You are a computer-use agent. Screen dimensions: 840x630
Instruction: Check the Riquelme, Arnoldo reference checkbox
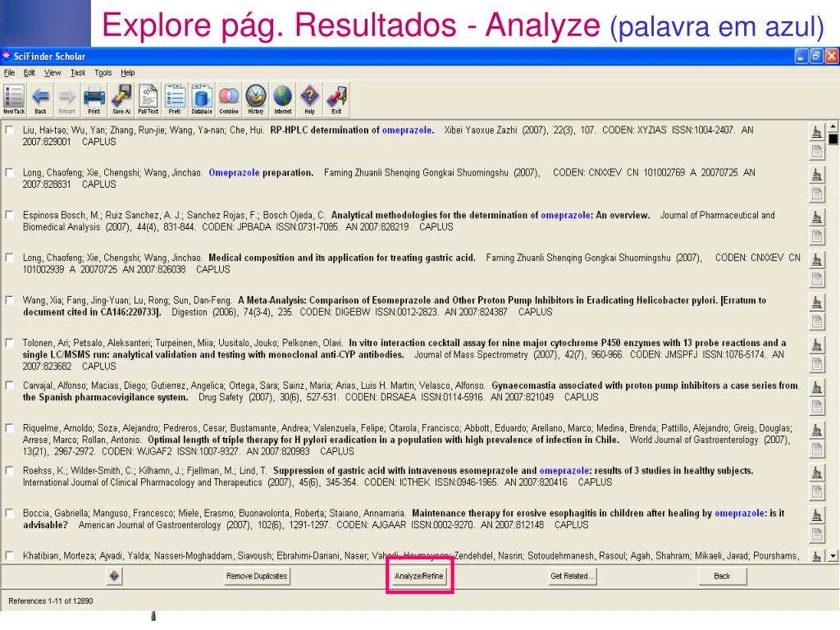[x=9, y=428]
